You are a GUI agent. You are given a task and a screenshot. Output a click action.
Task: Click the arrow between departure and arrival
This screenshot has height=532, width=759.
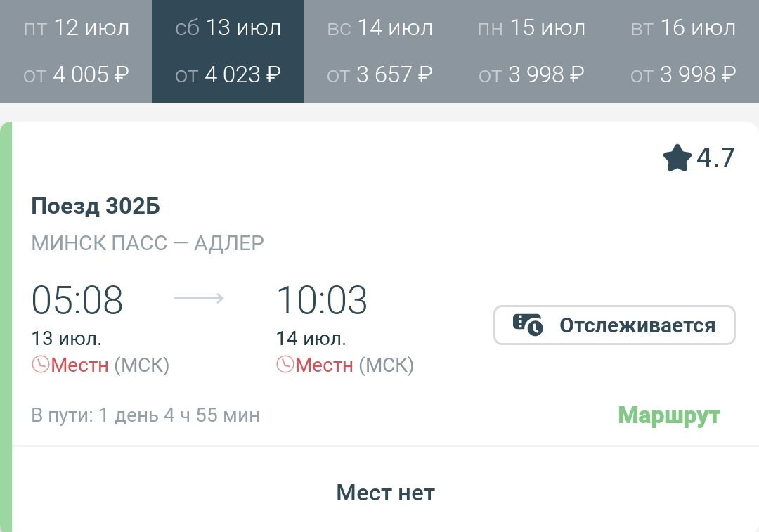[x=199, y=299]
